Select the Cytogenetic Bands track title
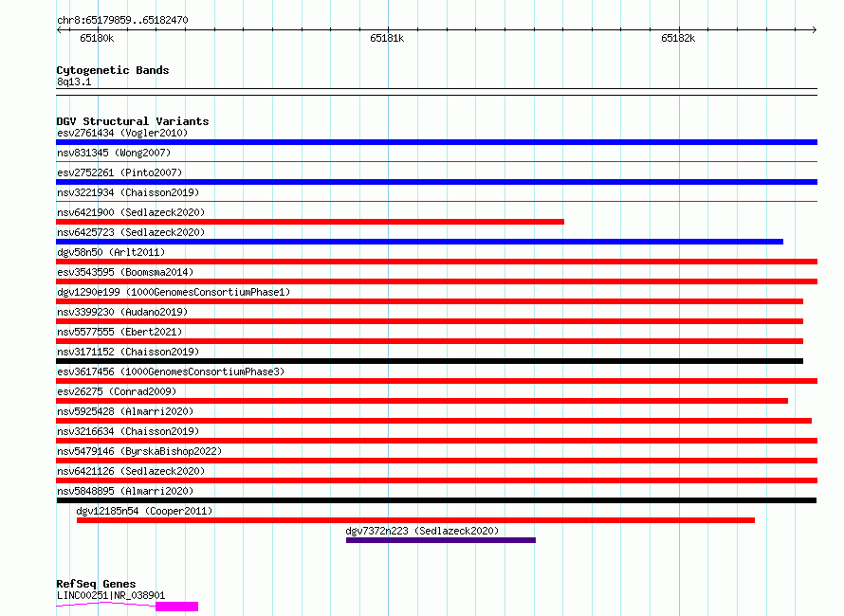Screen dimensions: 844x616 [113, 70]
